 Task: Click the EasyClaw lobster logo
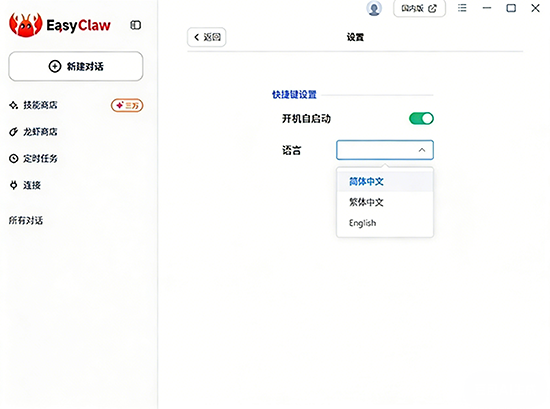click(25, 25)
